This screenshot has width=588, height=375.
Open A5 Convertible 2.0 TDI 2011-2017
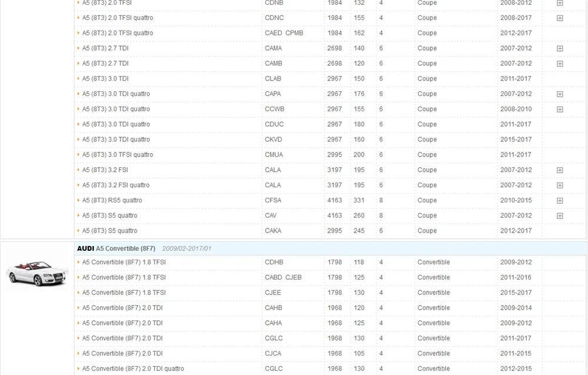click(x=122, y=339)
